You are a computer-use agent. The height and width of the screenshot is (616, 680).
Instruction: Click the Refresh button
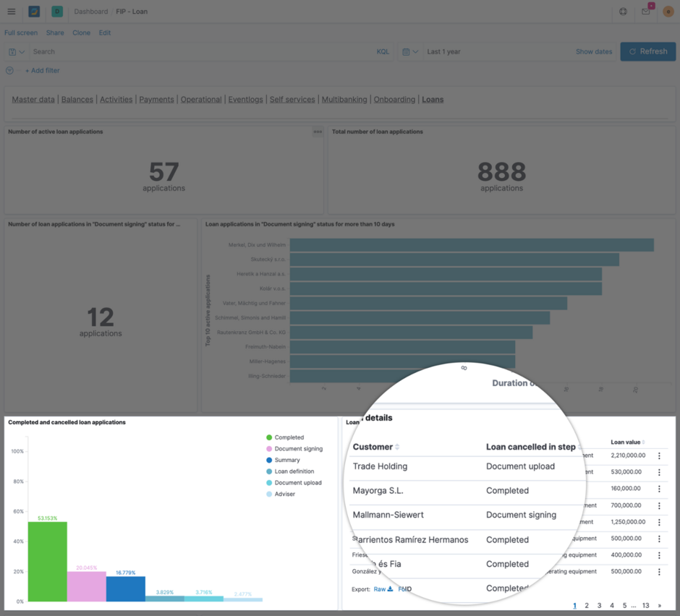point(647,51)
